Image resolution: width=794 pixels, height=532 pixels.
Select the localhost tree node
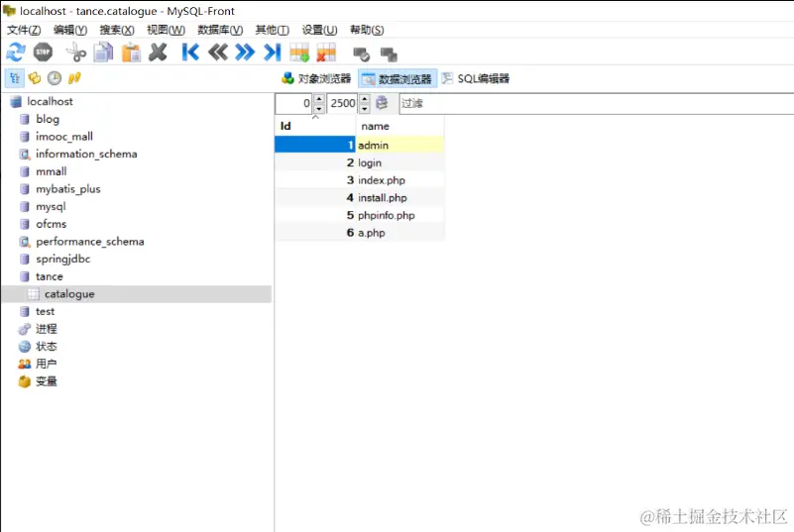click(50, 101)
